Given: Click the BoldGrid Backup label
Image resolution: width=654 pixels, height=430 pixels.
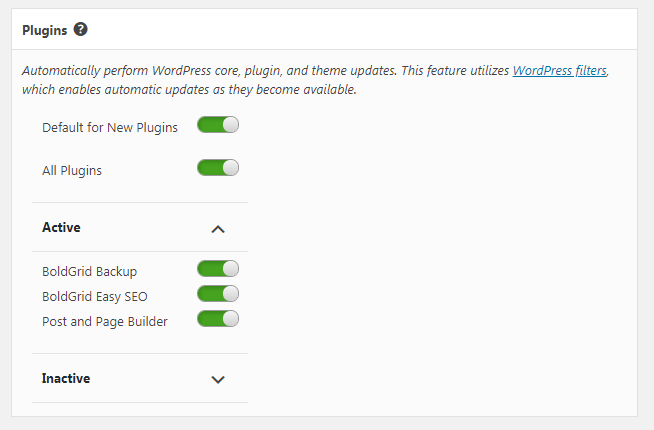Looking at the screenshot, I should coord(89,272).
